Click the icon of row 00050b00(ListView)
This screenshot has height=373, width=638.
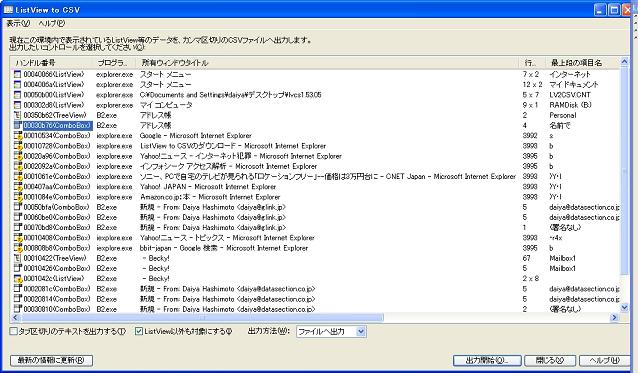pyautogui.click(x=17, y=95)
